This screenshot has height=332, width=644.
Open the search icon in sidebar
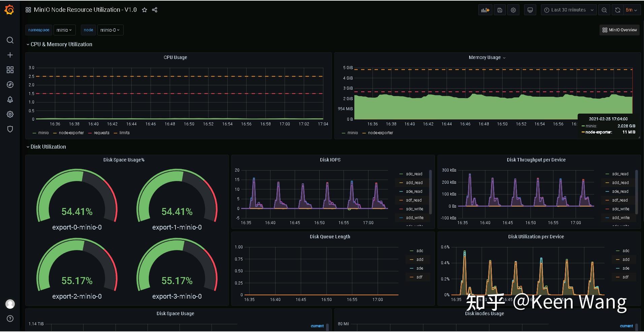coord(10,40)
